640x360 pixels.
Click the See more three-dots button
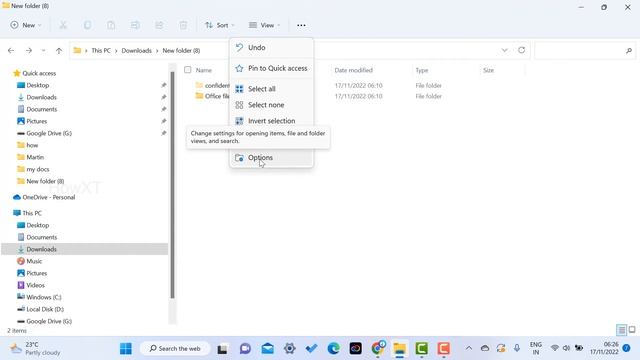[301, 25]
